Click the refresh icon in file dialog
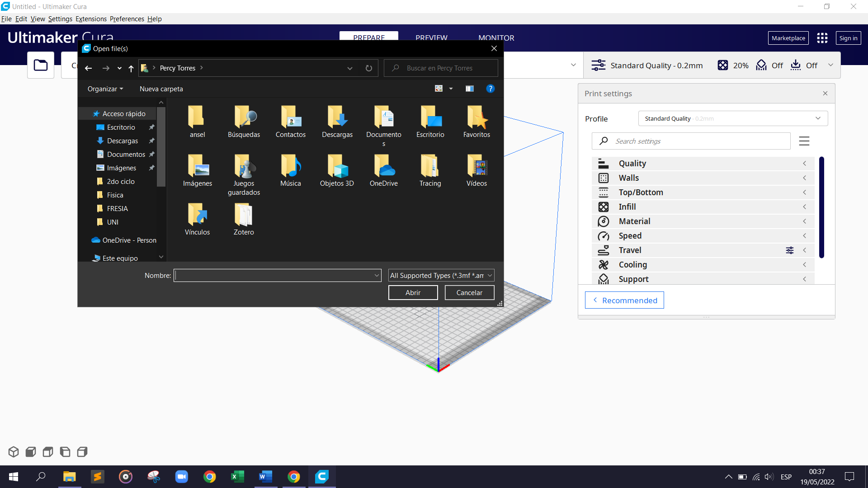Viewport: 868px width, 488px height. (368, 68)
